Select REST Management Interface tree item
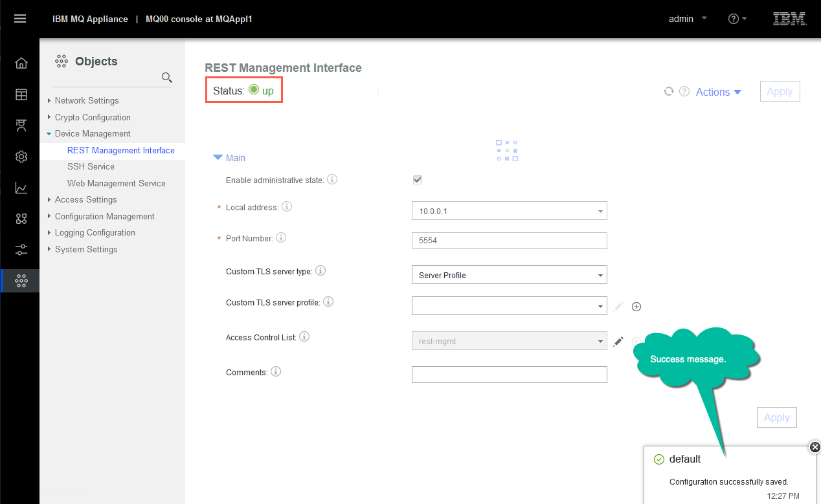 tap(121, 150)
